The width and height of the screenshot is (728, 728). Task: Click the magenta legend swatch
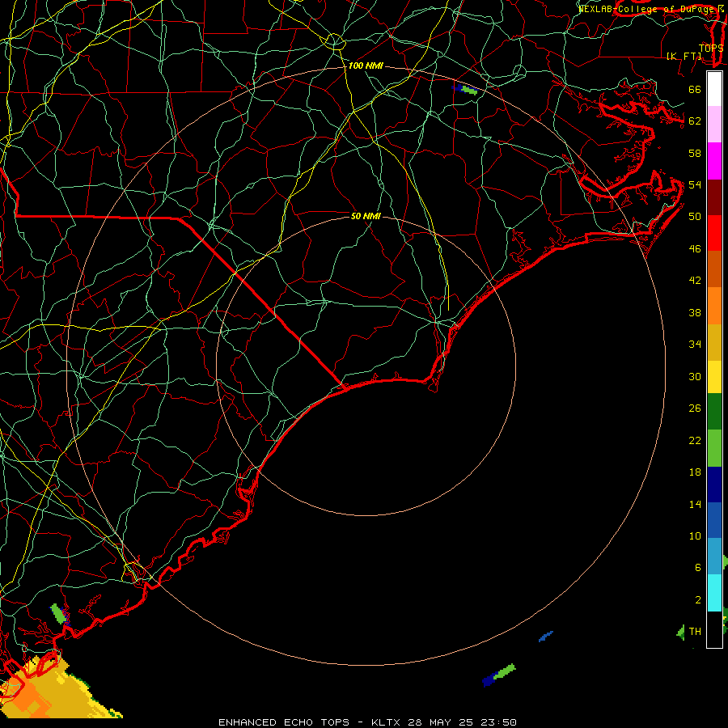click(714, 161)
